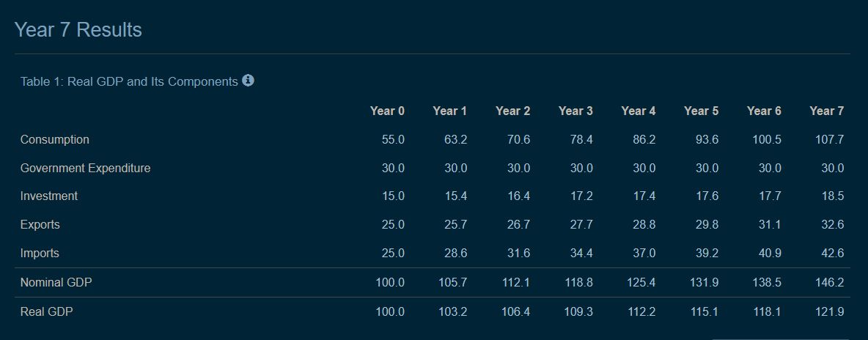Screen dimensions: 868x340
Task: Click Consumption Year 2 value 70.6
Action: [x=519, y=139]
